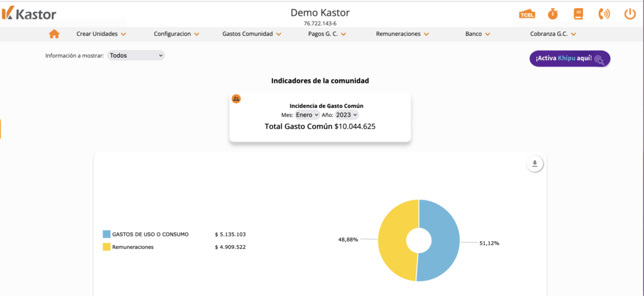Open the Mes dropdown showing Enero

[x=307, y=115]
